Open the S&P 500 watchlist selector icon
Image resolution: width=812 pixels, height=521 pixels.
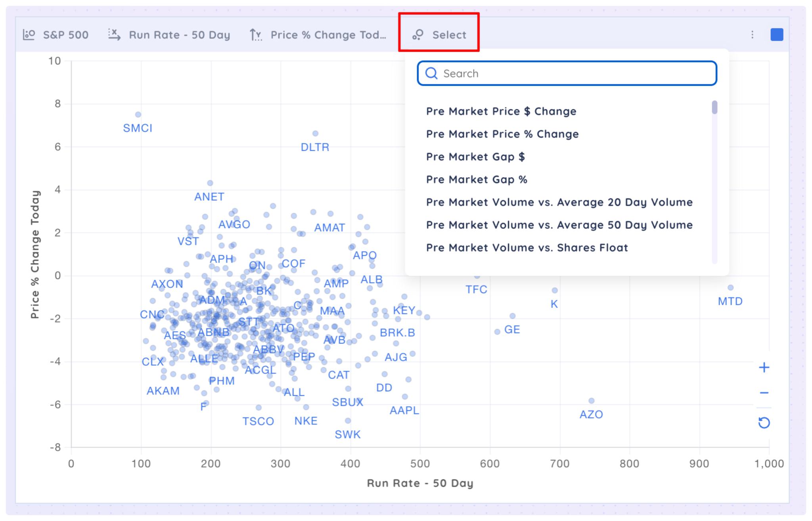30,34
